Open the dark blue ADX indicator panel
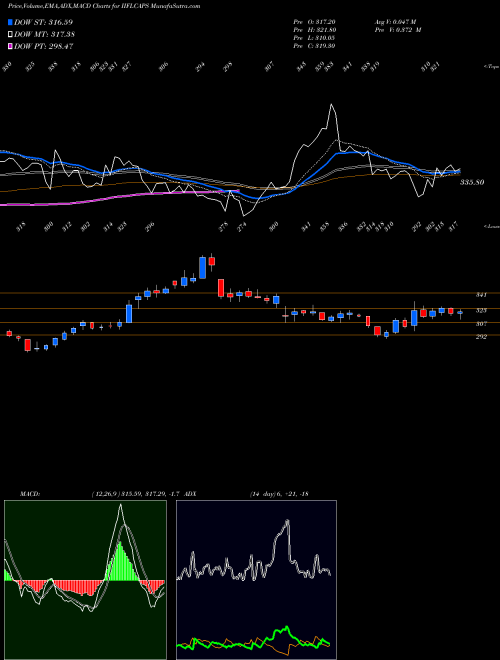The height and width of the screenshot is (660, 500). tap(256, 580)
